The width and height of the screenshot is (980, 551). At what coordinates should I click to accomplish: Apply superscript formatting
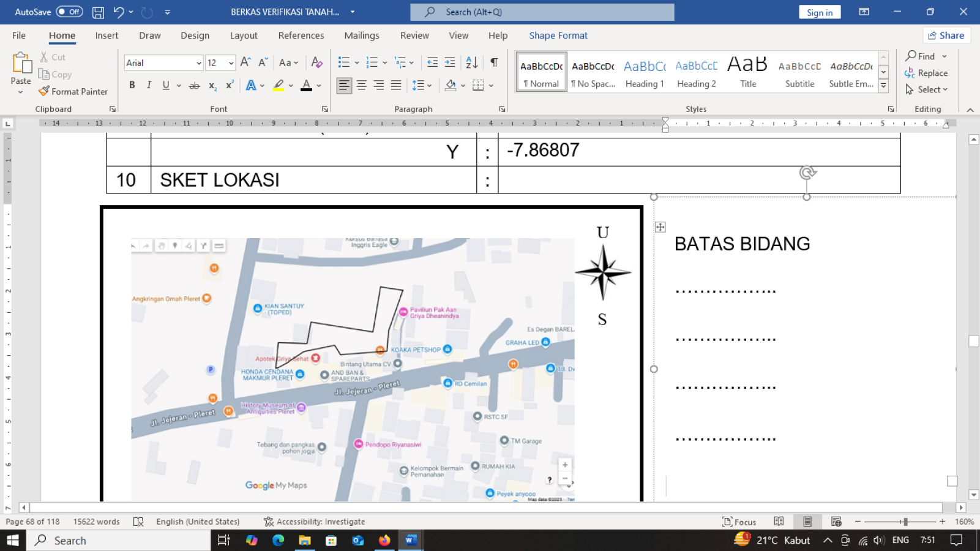coord(230,86)
